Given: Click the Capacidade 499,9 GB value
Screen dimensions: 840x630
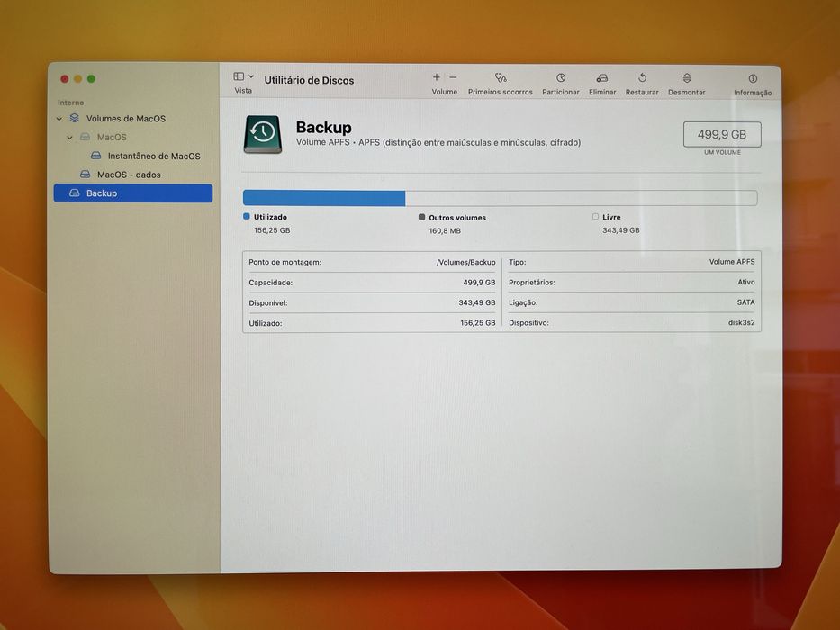Looking at the screenshot, I should pos(479,283).
